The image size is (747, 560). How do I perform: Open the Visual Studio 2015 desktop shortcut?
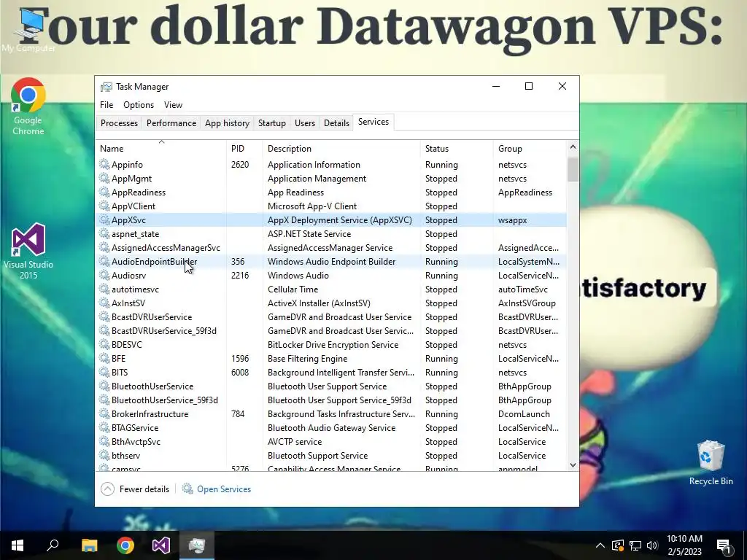pos(28,251)
